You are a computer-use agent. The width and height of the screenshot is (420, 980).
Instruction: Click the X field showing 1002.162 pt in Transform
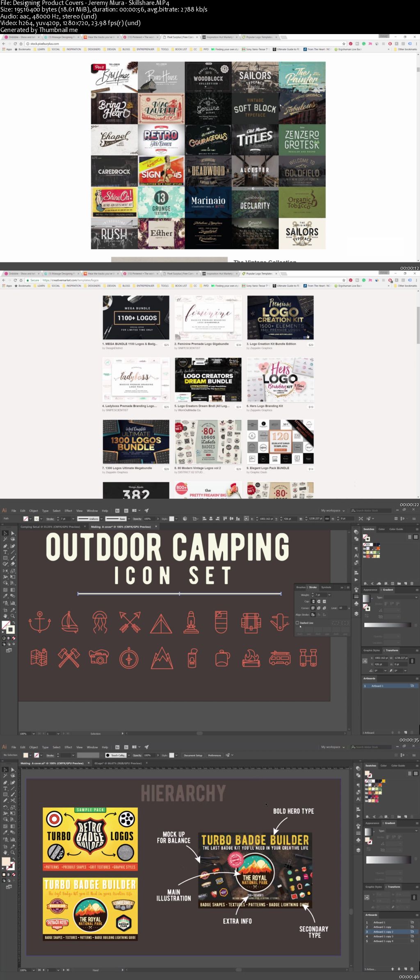[382, 658]
